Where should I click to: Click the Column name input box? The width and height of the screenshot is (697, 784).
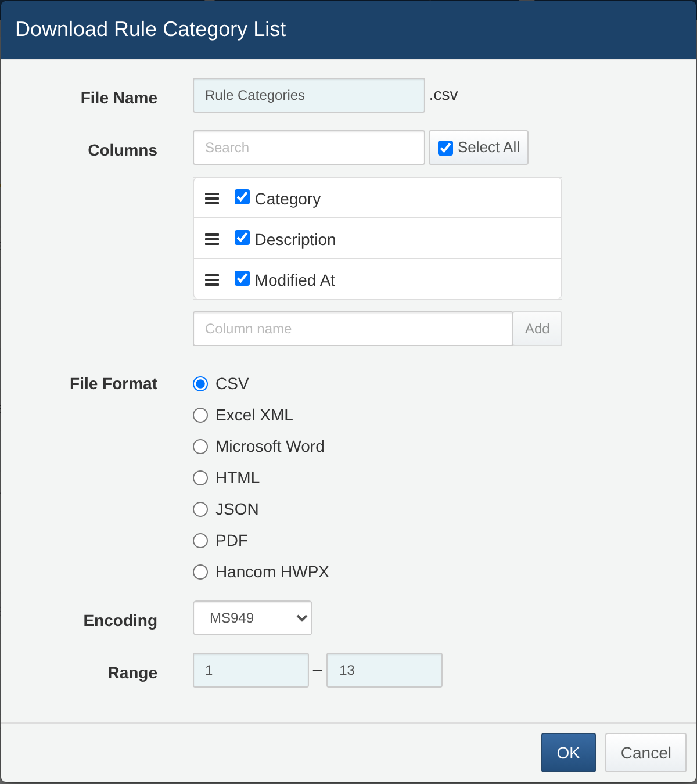(x=353, y=329)
